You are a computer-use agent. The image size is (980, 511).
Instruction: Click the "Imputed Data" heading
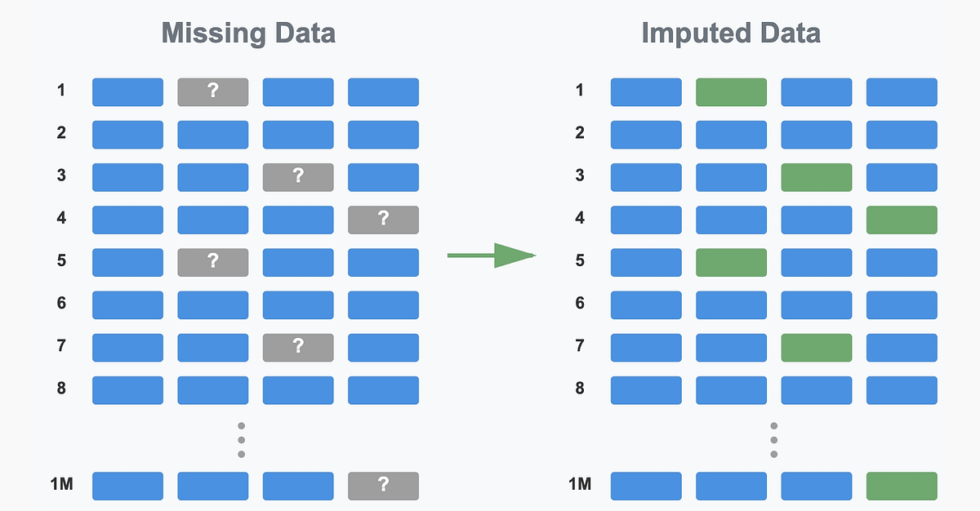(731, 33)
